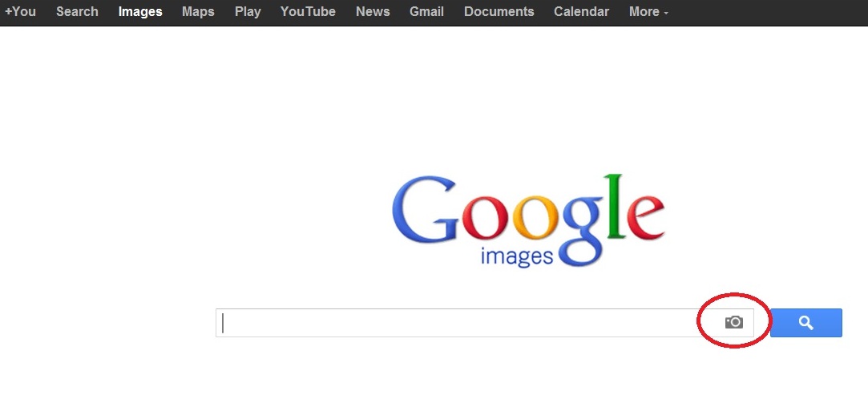
Task: Click the small arrow beside More
Action: click(666, 13)
